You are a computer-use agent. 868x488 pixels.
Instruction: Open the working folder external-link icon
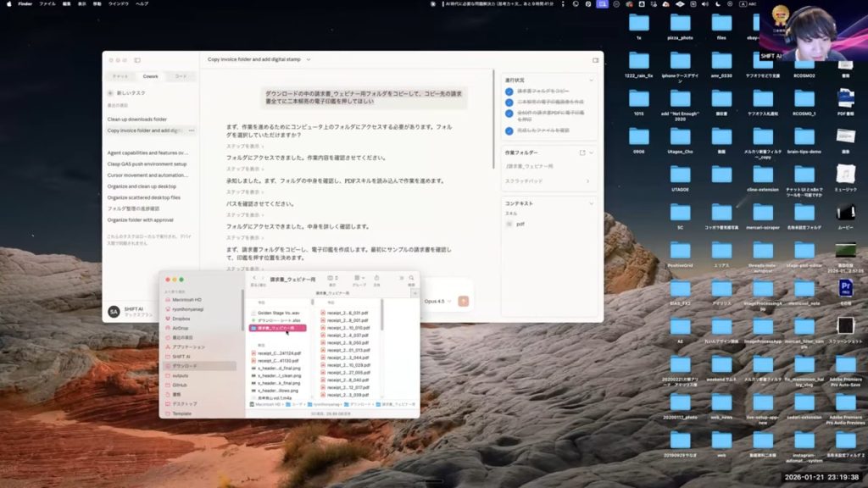[582, 152]
